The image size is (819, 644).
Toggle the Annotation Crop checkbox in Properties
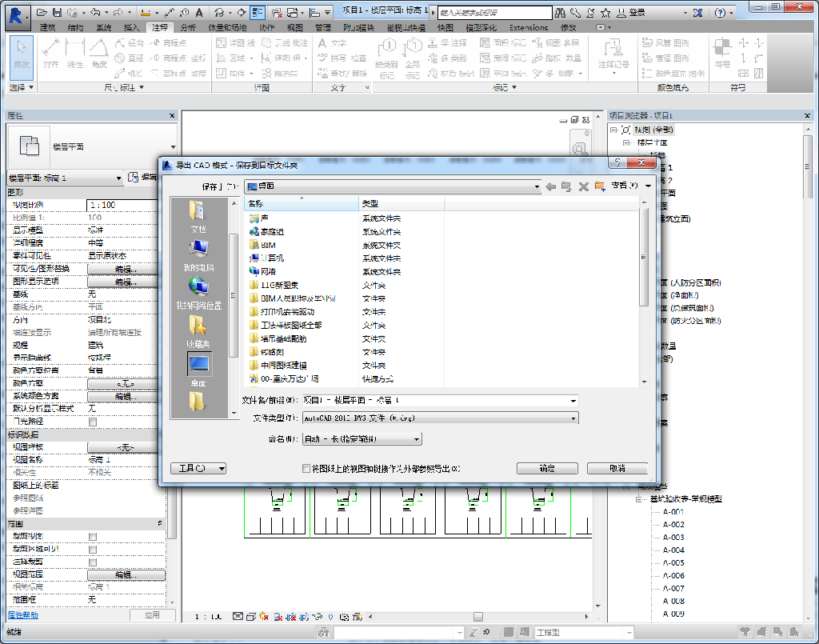pos(93,562)
